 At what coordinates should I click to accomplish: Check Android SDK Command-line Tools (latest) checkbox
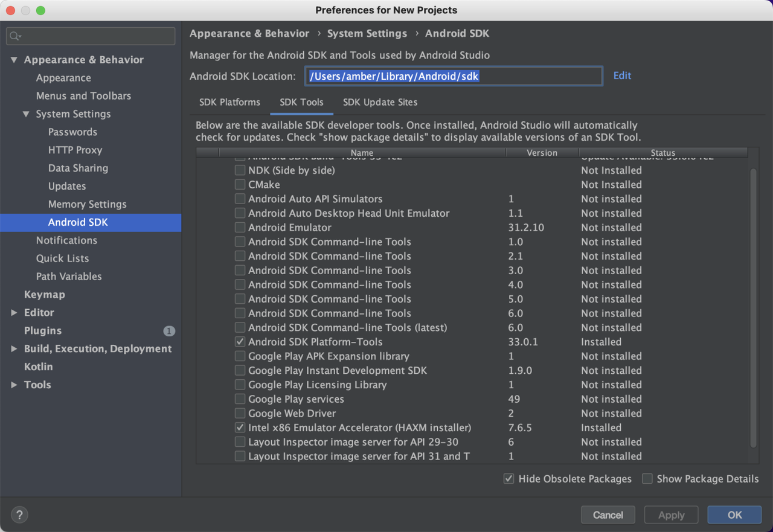(240, 328)
